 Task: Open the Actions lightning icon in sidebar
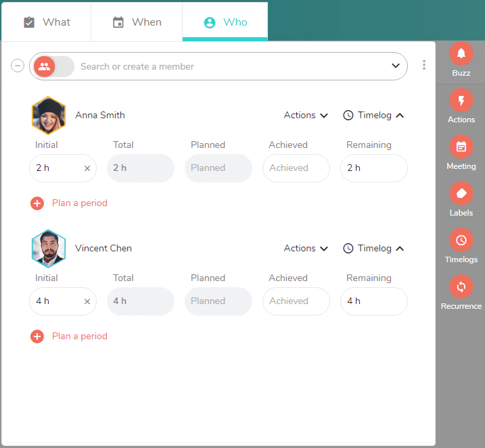[461, 100]
